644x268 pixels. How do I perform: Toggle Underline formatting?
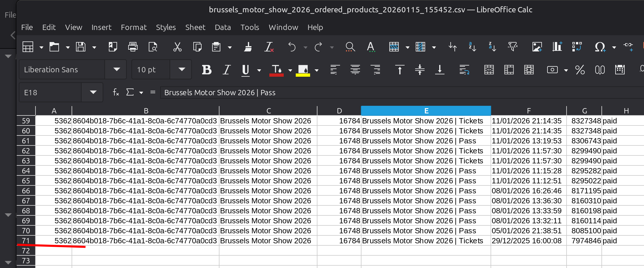[246, 70]
